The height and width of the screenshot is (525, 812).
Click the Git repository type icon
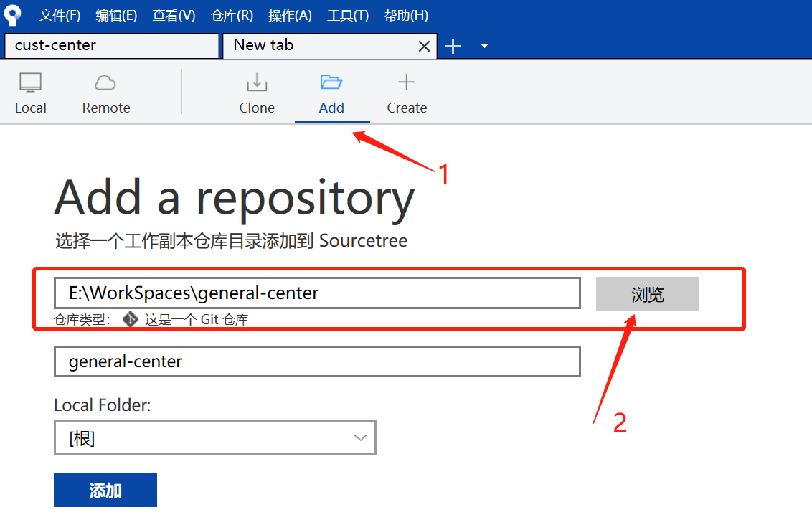(x=130, y=319)
